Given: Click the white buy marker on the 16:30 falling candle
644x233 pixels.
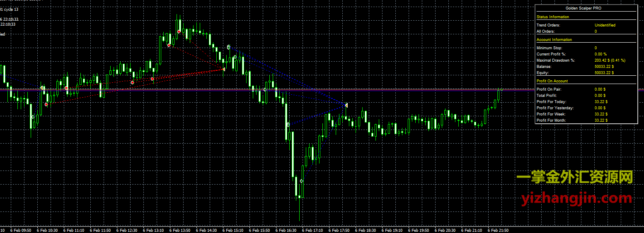Looking at the screenshot, I should point(288,124).
